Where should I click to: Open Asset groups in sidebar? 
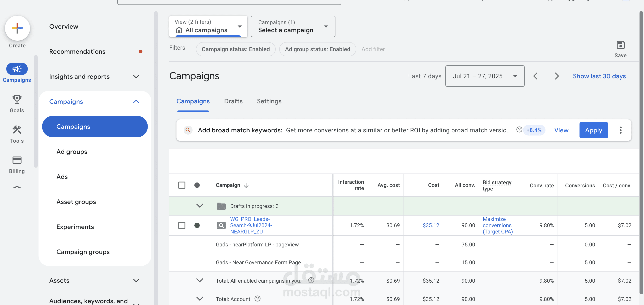point(76,202)
